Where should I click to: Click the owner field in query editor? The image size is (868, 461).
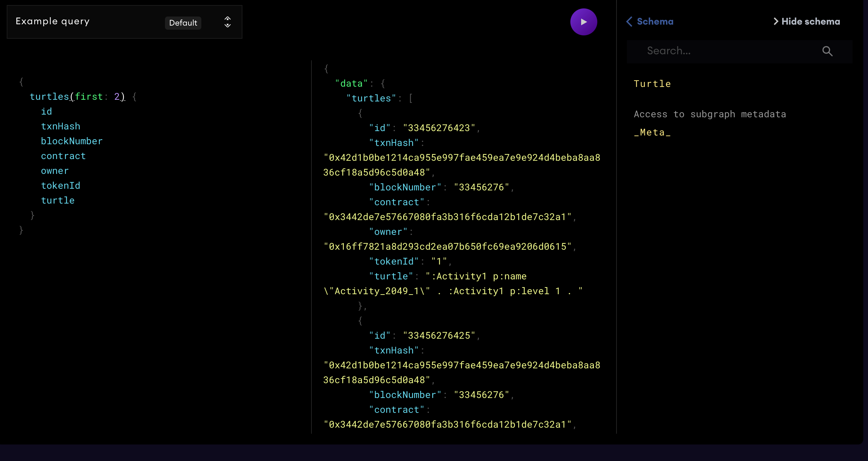55,171
